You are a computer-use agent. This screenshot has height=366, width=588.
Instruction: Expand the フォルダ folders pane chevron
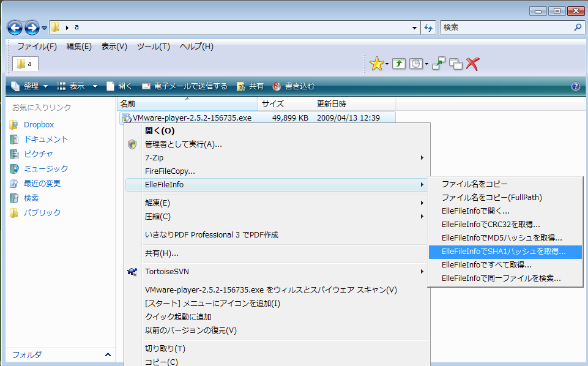pyautogui.click(x=108, y=354)
